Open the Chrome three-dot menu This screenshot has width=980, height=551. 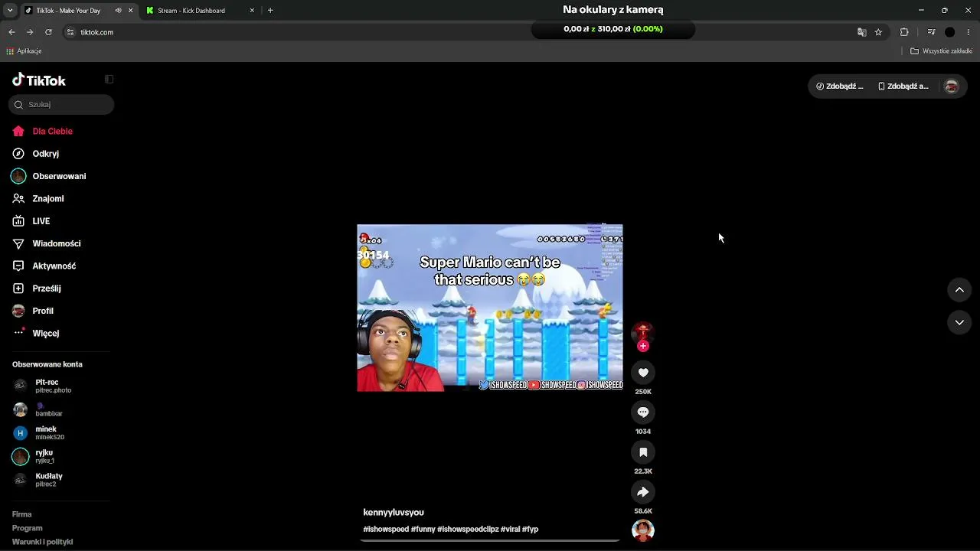(969, 32)
